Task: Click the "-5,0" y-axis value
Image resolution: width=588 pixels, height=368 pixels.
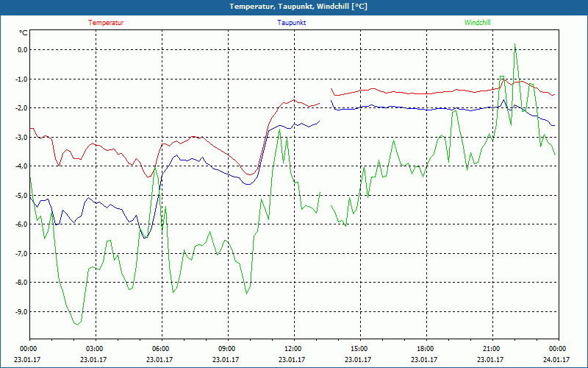Action: click(x=21, y=196)
